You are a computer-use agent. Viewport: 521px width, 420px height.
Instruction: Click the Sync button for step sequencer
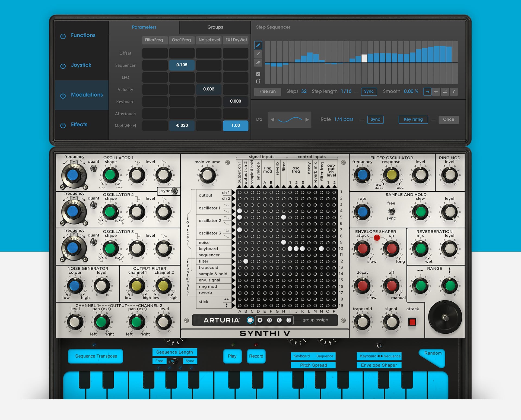pyautogui.click(x=368, y=90)
